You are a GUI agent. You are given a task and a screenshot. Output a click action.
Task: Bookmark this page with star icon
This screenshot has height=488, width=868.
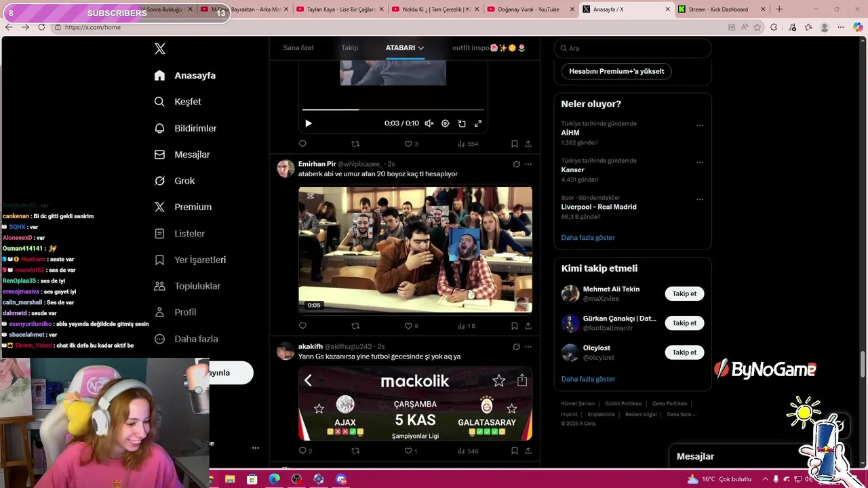[757, 27]
